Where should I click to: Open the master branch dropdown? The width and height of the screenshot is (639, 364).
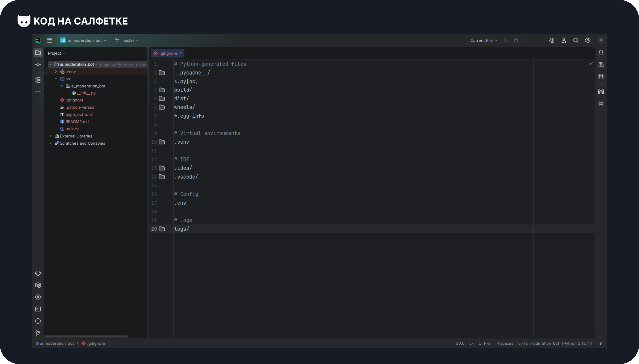(x=127, y=40)
